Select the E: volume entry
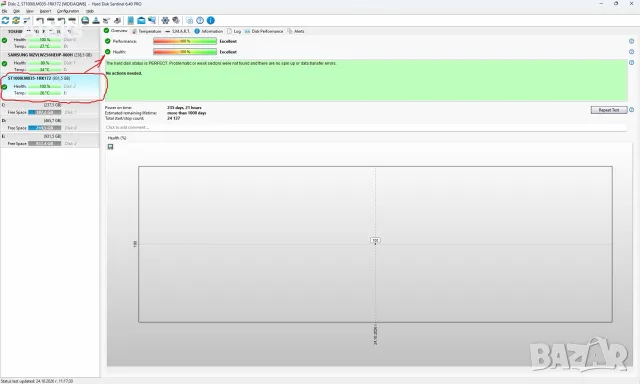 (x=50, y=140)
